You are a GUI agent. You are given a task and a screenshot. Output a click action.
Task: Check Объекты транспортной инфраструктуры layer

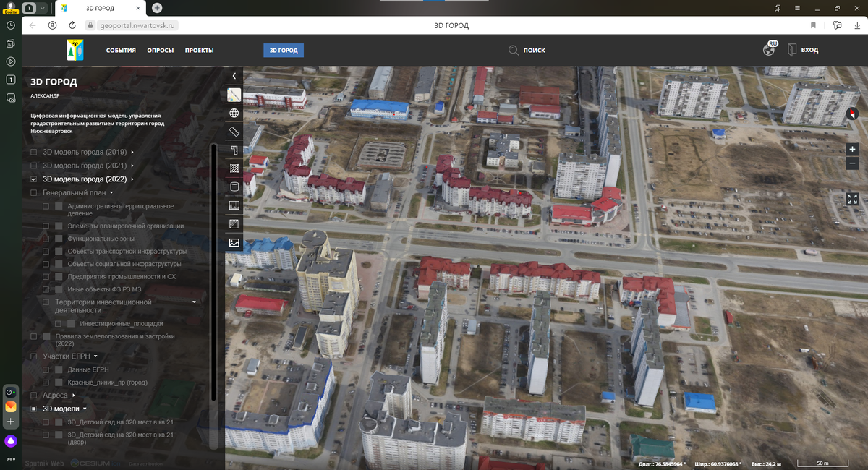(46, 252)
